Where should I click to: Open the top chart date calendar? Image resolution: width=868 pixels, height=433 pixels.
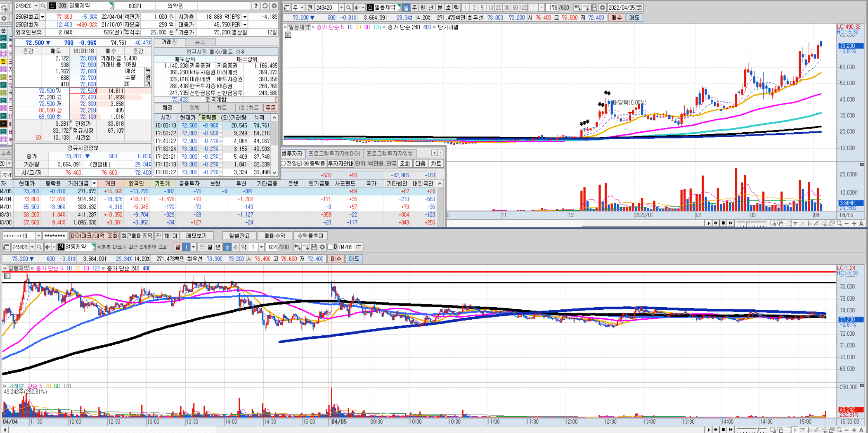tap(639, 8)
